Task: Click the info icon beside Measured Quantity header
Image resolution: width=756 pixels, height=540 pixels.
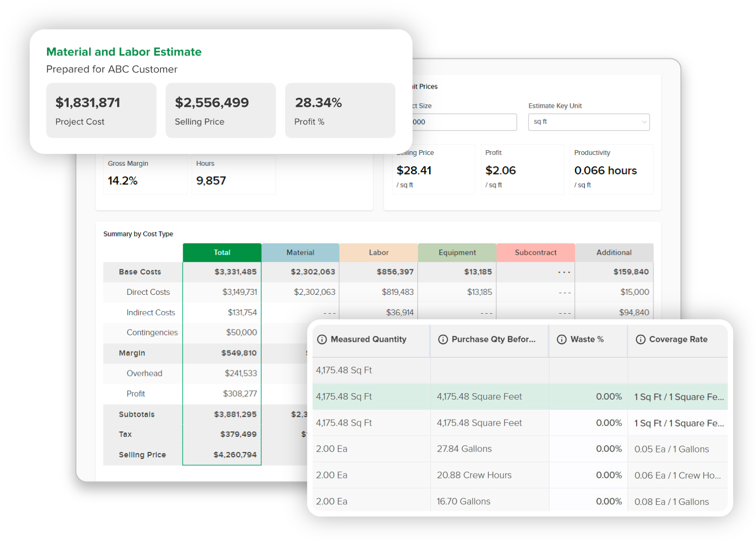Action: (x=322, y=339)
